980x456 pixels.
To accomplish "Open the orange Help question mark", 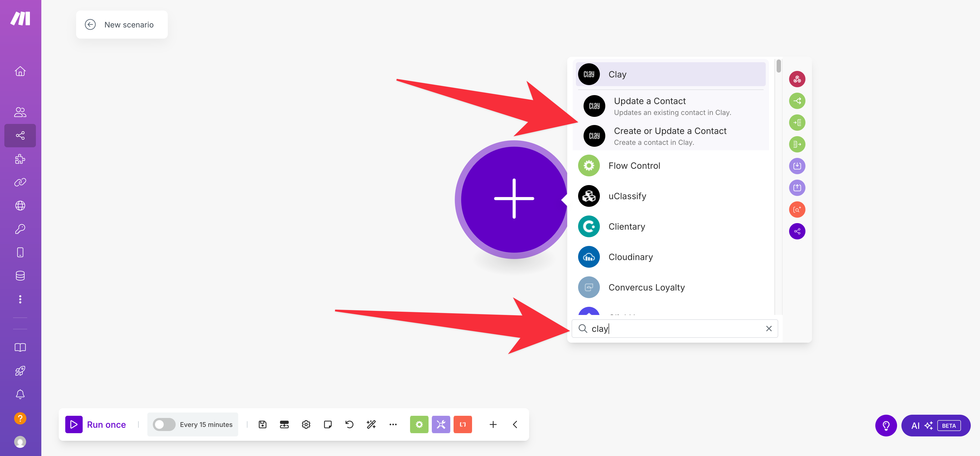I will 20,418.
